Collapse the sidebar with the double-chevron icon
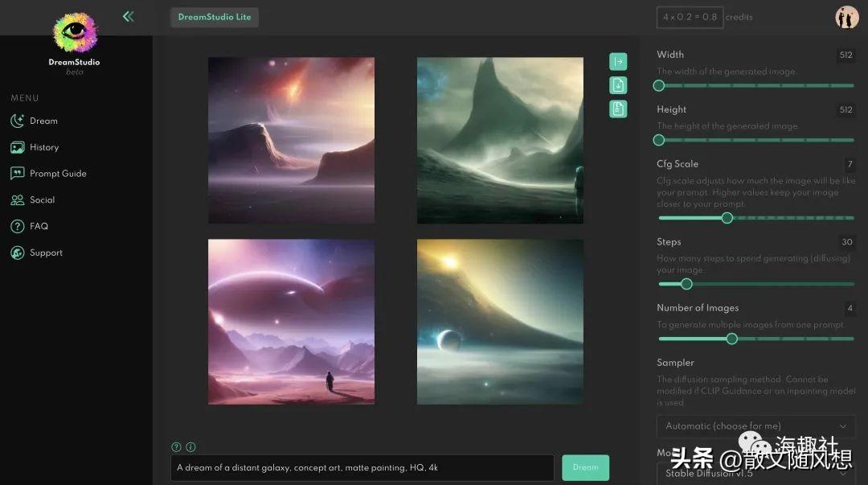The width and height of the screenshot is (868, 485). coord(128,16)
